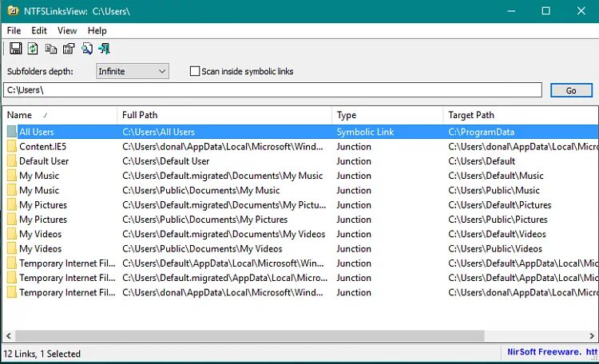Click the NTFSLinksView title bar app icon
Image resolution: width=599 pixels, height=364 pixels.
(x=13, y=10)
